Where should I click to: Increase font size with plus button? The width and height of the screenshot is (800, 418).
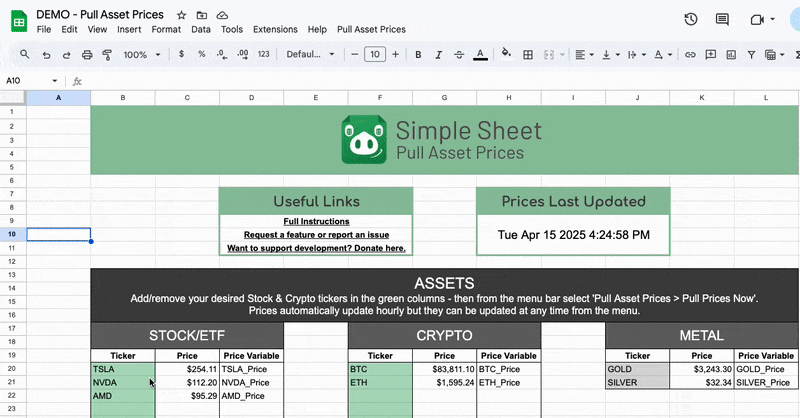tap(395, 54)
